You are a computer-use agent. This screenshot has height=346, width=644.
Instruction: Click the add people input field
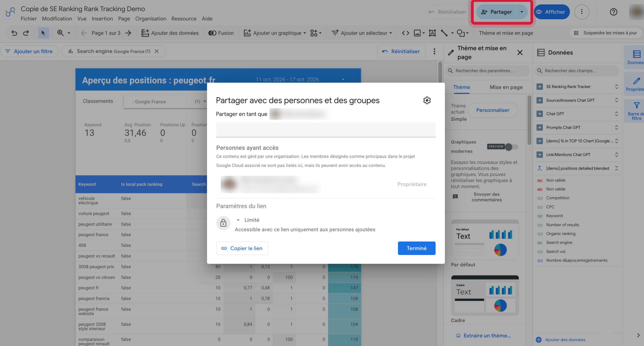pyautogui.click(x=326, y=130)
